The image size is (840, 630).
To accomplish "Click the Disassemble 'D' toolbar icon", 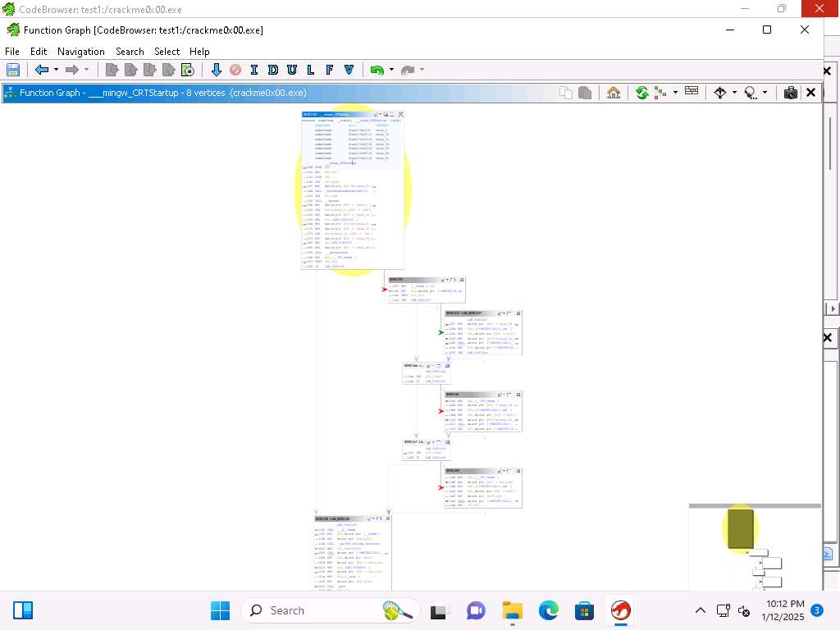I will pos(272,70).
